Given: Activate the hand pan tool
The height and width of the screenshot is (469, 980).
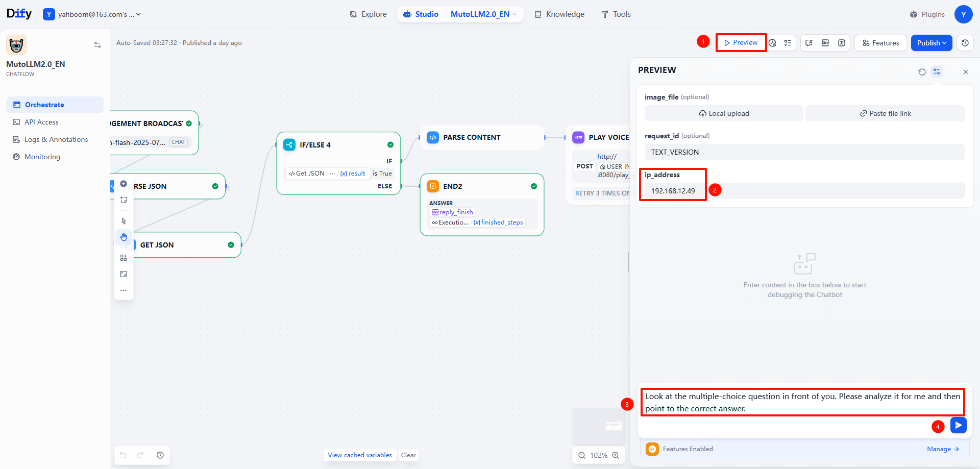Looking at the screenshot, I should click(x=124, y=237).
